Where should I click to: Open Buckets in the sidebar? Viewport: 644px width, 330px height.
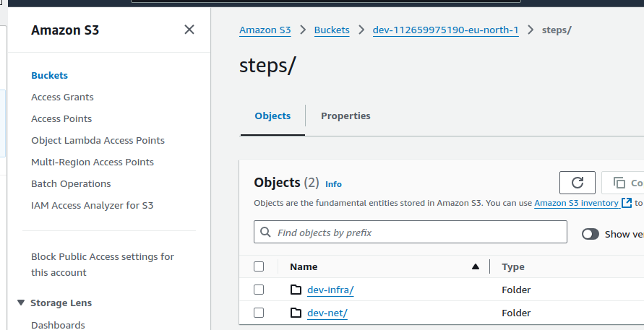tap(49, 76)
